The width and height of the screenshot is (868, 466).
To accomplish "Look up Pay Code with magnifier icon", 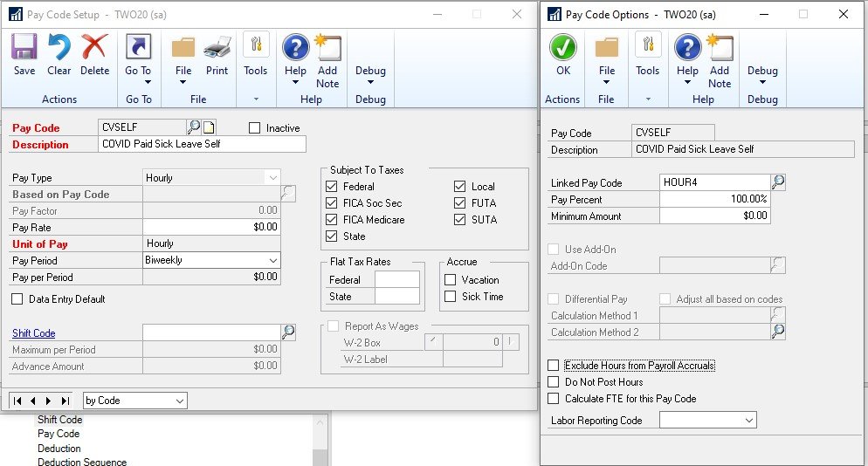I will point(194,127).
